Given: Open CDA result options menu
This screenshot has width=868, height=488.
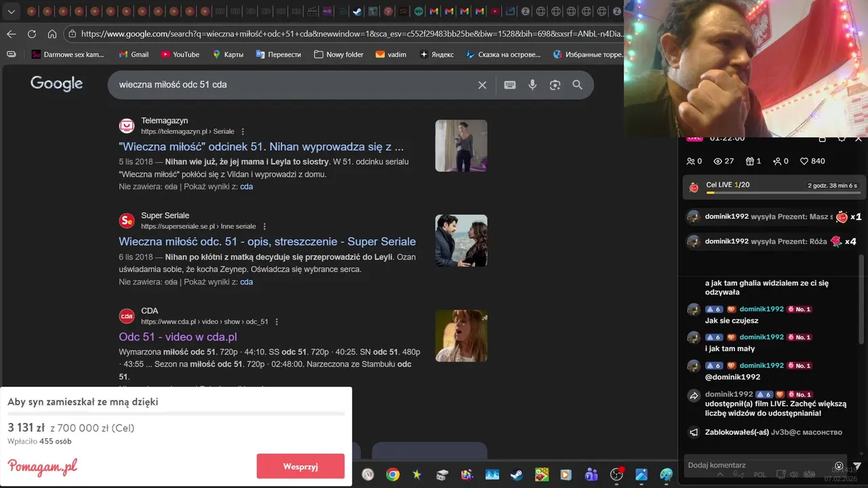Looking at the screenshot, I should [x=277, y=322].
